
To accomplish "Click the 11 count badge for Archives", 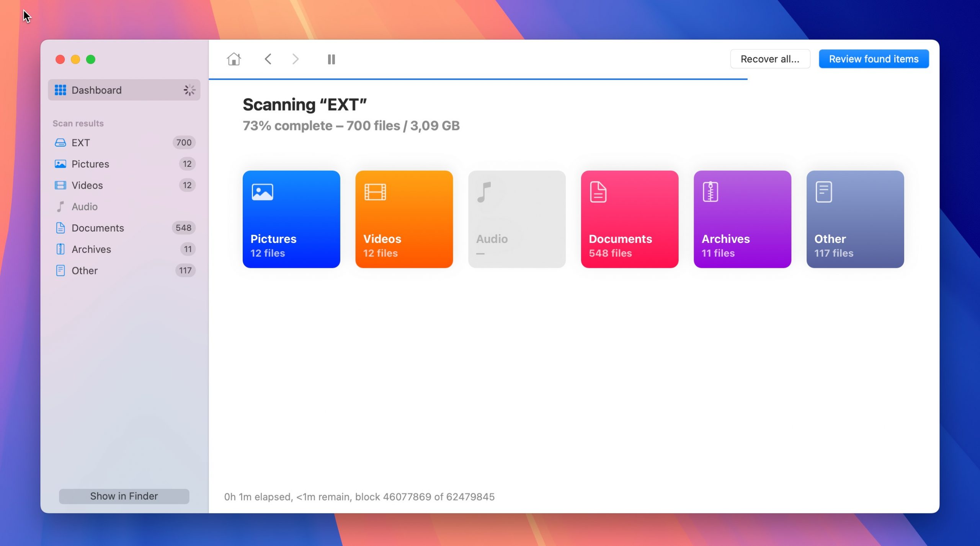I will tap(188, 249).
